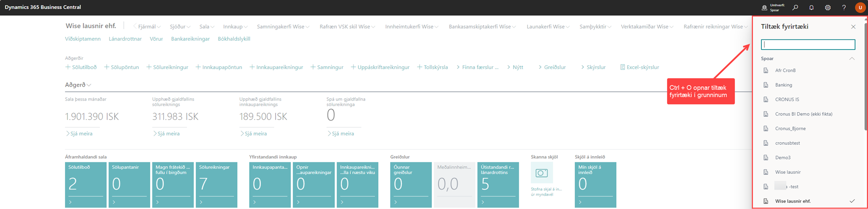Click the document icon beside Cronus BI Demo
868x209 pixels.
point(766,114)
